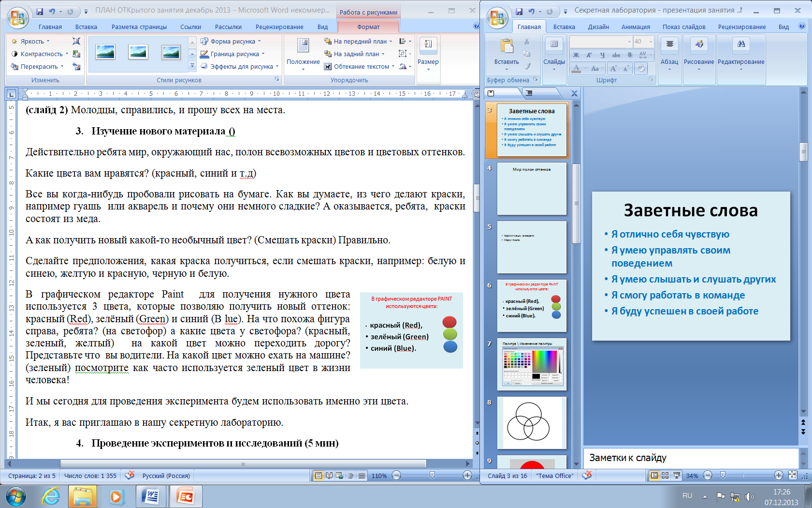The image size is (812, 508).
Task: Open the Вставка tab in Word
Action: tap(86, 27)
